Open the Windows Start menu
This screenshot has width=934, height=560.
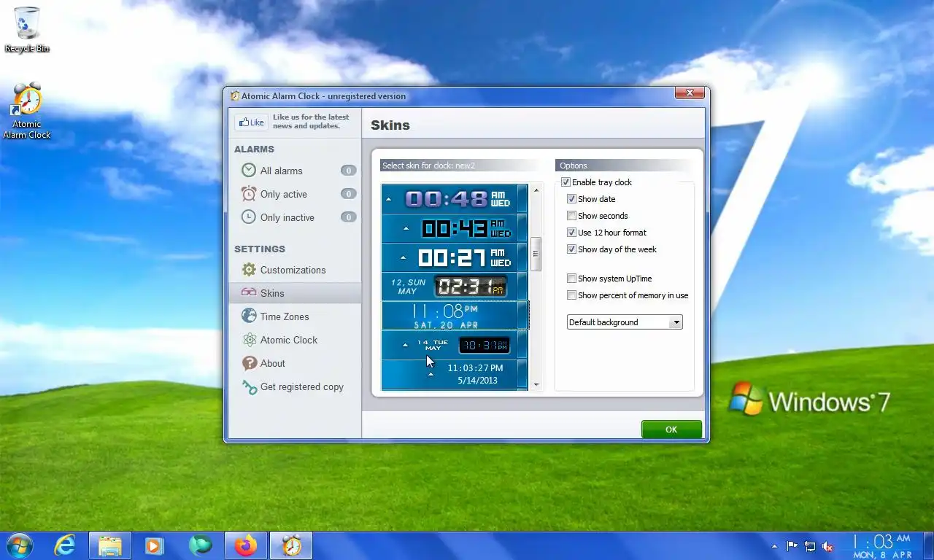20,545
